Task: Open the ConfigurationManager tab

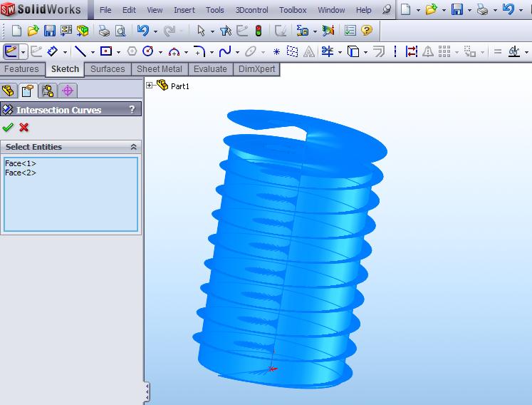Action: [48, 91]
